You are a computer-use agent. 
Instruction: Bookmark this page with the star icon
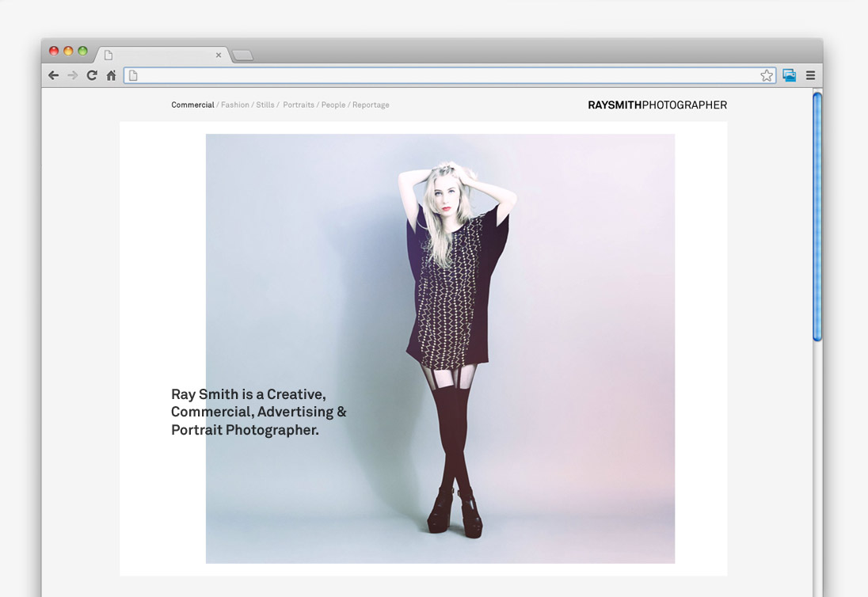tap(766, 75)
